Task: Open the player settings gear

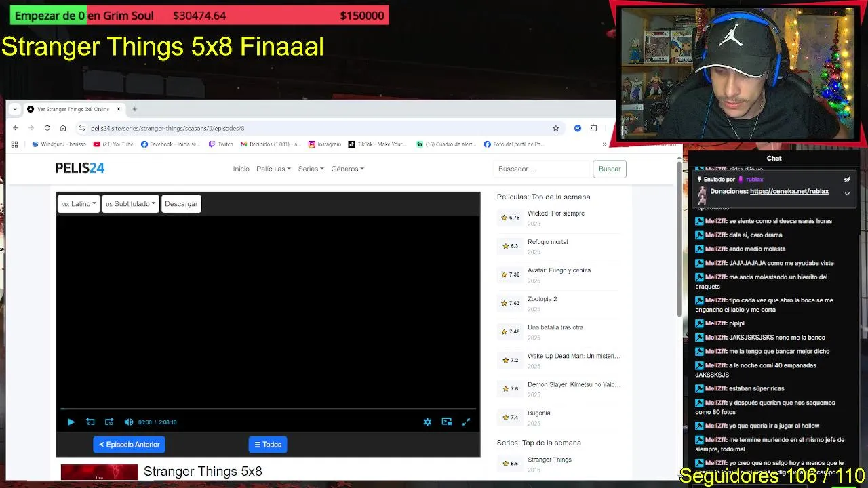Action: coord(427,422)
